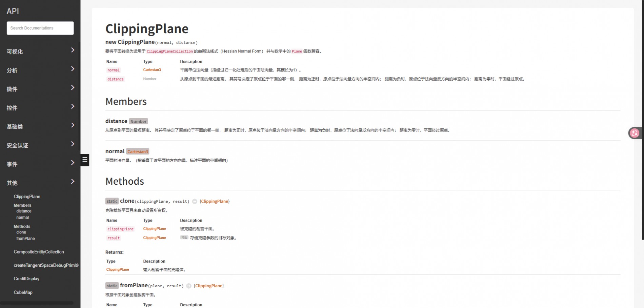Screen dimensions: 644x308
Task: Open the 微件 section chevron
Action: (73, 88)
